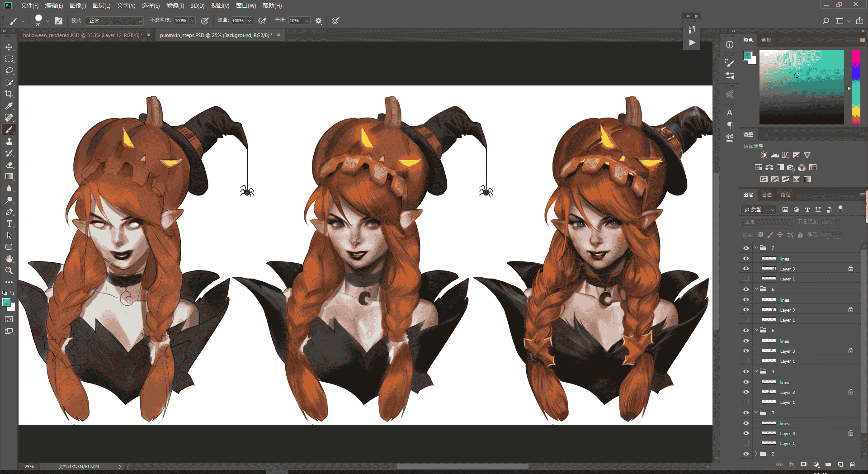This screenshot has height=474, width=868.
Task: Select the Type tool
Action: [x=9, y=223]
